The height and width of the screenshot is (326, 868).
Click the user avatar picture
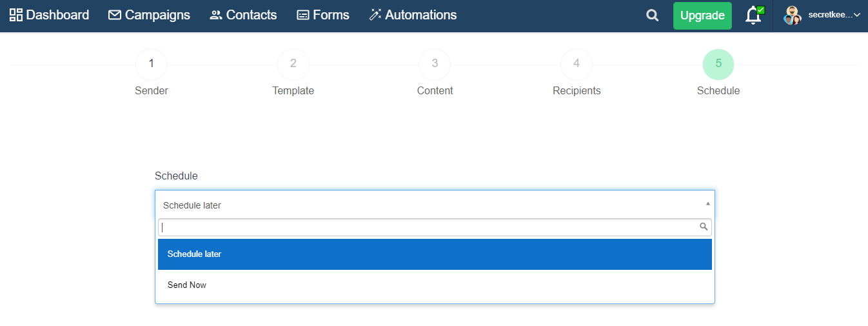point(793,15)
